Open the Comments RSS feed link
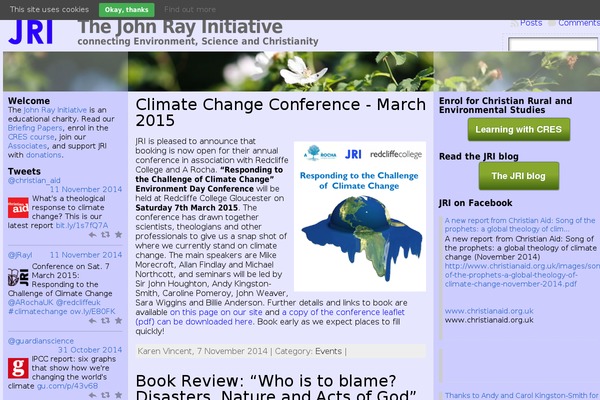This screenshot has width=600, height=400. [x=579, y=23]
